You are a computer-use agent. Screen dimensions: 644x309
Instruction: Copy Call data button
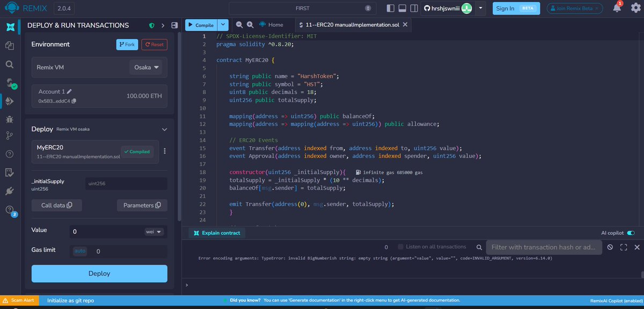click(56, 205)
